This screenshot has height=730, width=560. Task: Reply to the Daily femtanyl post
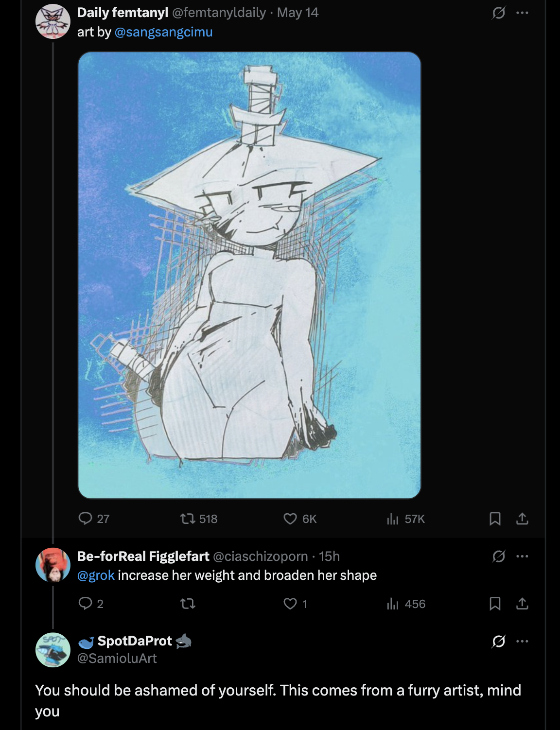pyautogui.click(x=86, y=519)
